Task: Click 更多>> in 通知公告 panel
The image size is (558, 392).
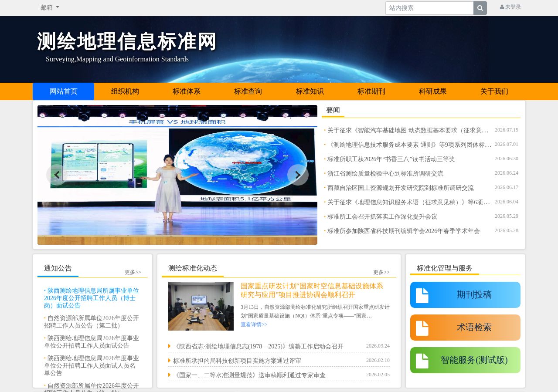Action: pyautogui.click(x=133, y=272)
